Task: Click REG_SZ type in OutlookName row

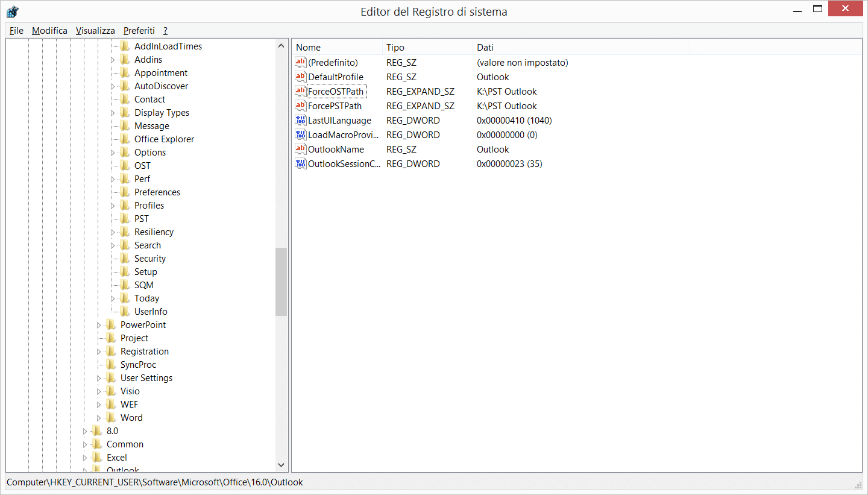Action: coord(401,150)
